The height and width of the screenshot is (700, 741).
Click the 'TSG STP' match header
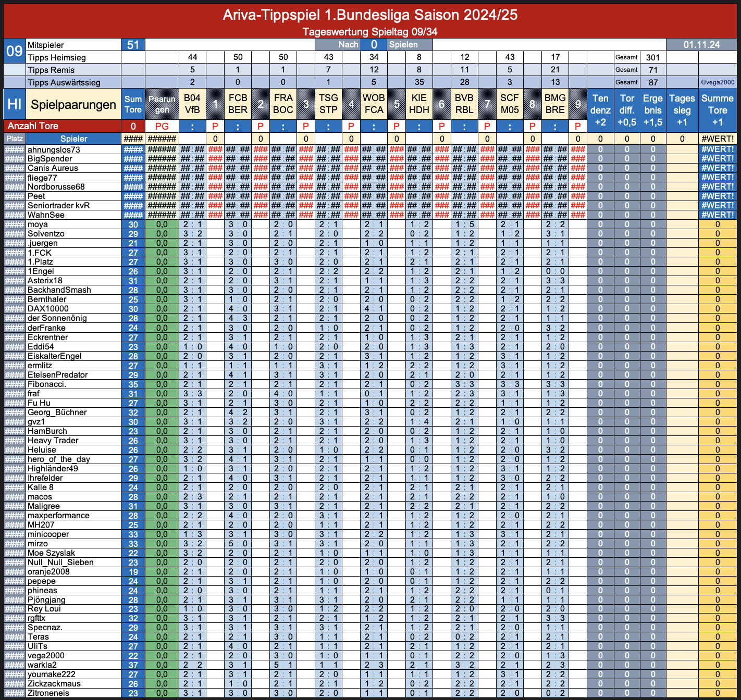pyautogui.click(x=328, y=104)
